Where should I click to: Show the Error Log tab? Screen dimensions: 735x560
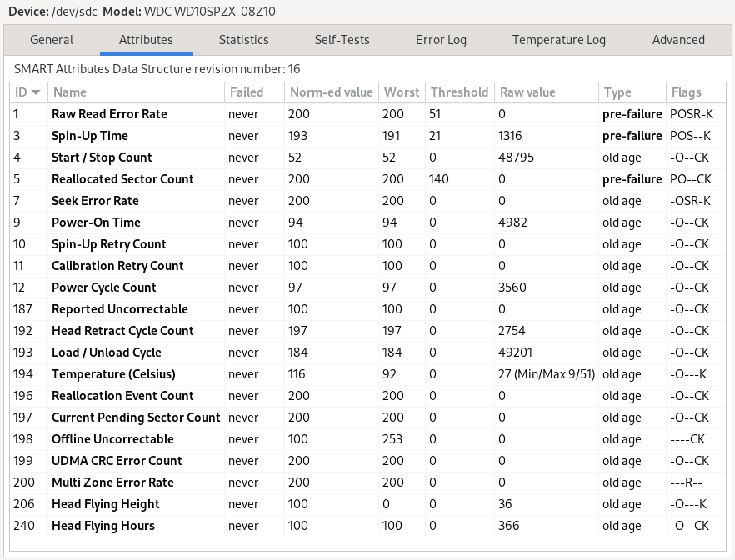441,40
